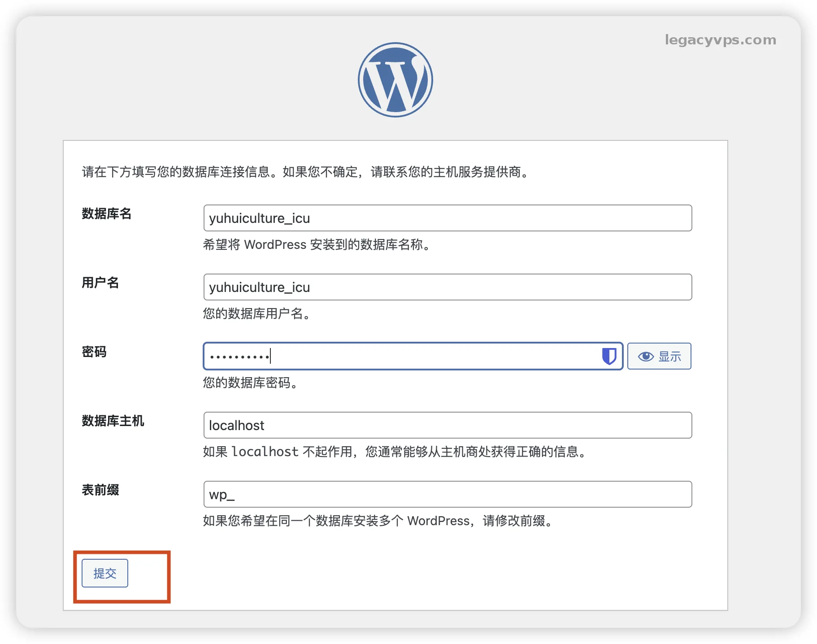Viewport: 817px width, 644px height.
Task: Select the 数据库主机 field containing localhost
Action: point(447,426)
